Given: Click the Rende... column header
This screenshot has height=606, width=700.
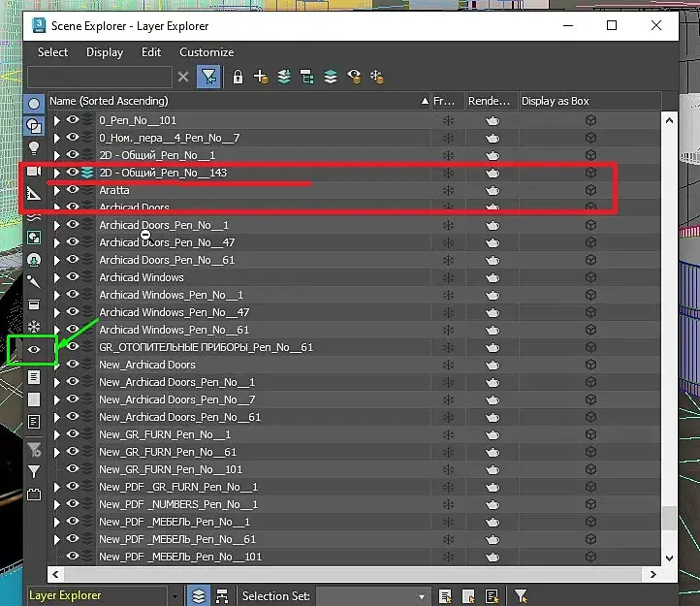Looking at the screenshot, I should point(492,101).
